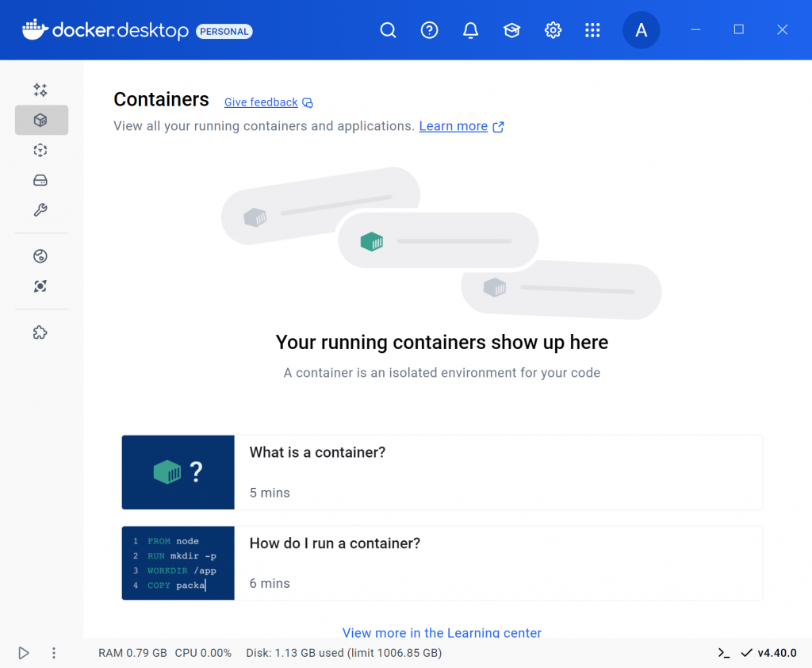The width and height of the screenshot is (812, 668).
Task: Click the engine play button in footer
Action: 23,653
